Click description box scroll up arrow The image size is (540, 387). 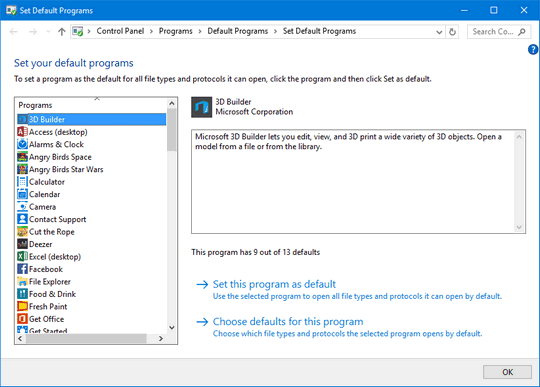click(519, 137)
